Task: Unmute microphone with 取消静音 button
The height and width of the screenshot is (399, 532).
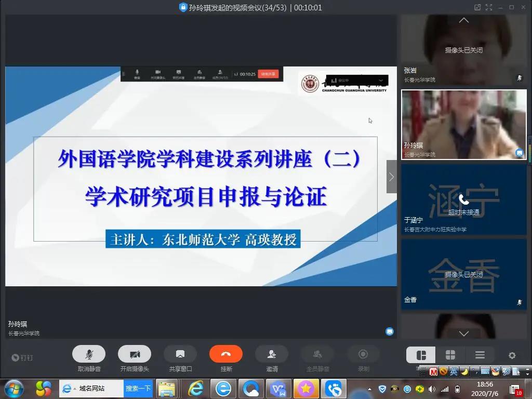Action: click(x=89, y=354)
